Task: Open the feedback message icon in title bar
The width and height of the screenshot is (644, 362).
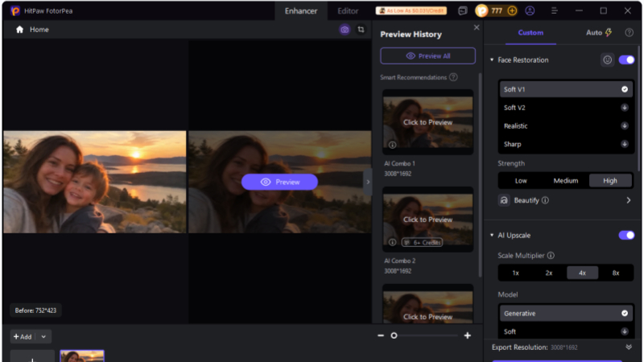Action: click(462, 11)
